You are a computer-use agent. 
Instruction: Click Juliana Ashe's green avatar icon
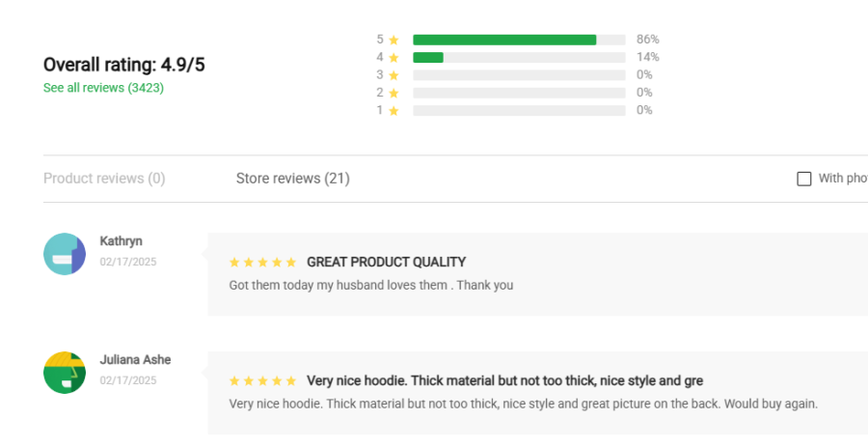65,373
